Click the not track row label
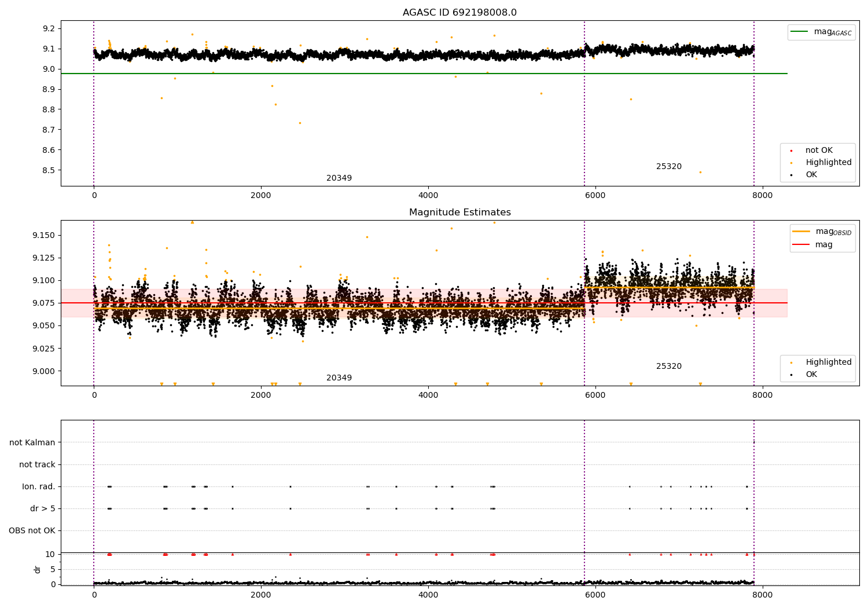 click(37, 464)
